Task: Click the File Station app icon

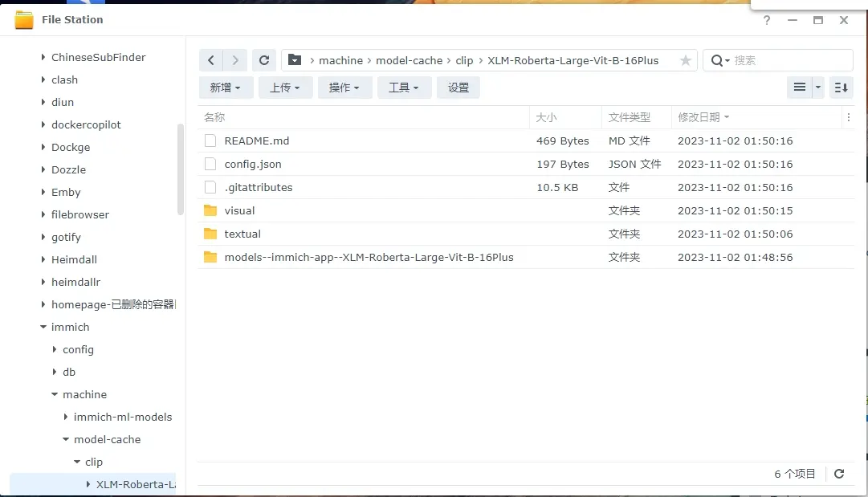Action: tap(24, 20)
